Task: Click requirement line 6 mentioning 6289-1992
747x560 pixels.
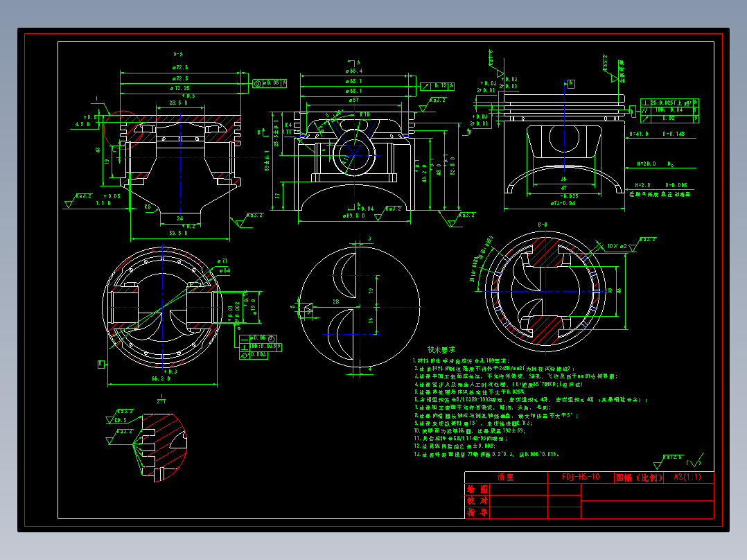Action: [x=531, y=400]
